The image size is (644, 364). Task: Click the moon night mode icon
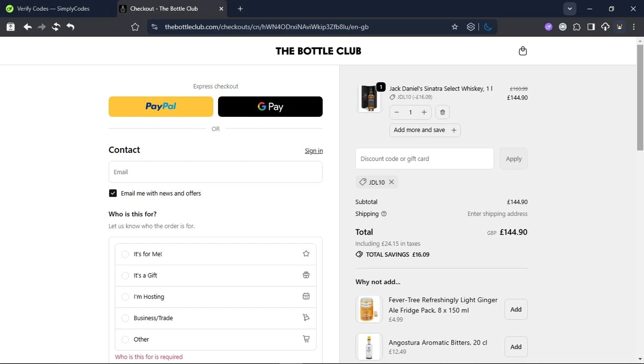click(x=488, y=27)
